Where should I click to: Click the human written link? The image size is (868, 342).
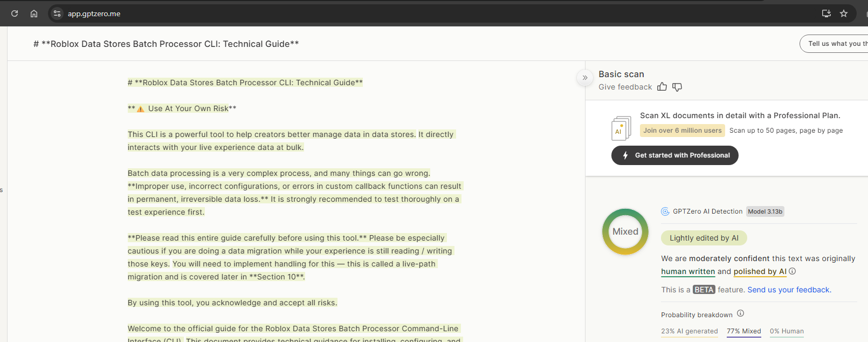pos(688,271)
